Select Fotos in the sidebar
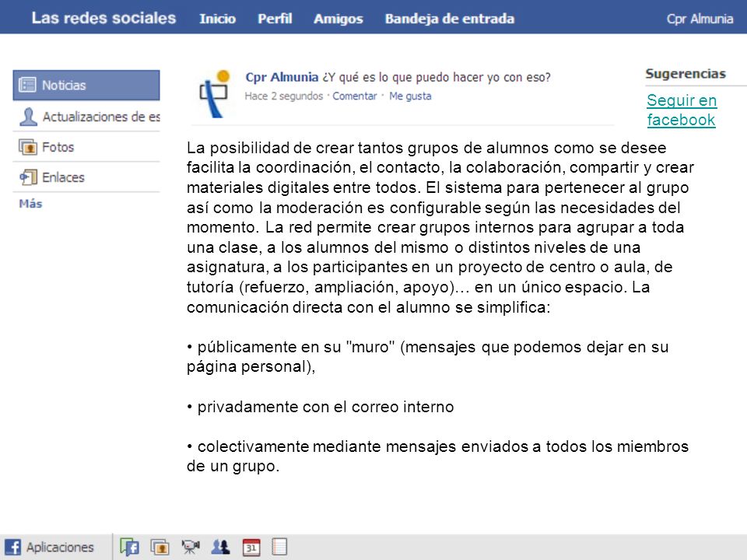The width and height of the screenshot is (747, 560). pyautogui.click(x=86, y=147)
